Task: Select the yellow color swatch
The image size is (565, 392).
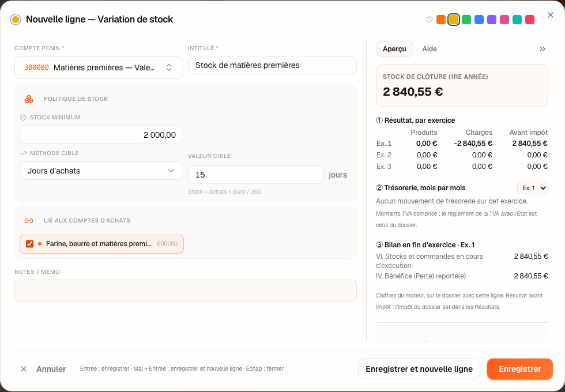Action: click(454, 20)
